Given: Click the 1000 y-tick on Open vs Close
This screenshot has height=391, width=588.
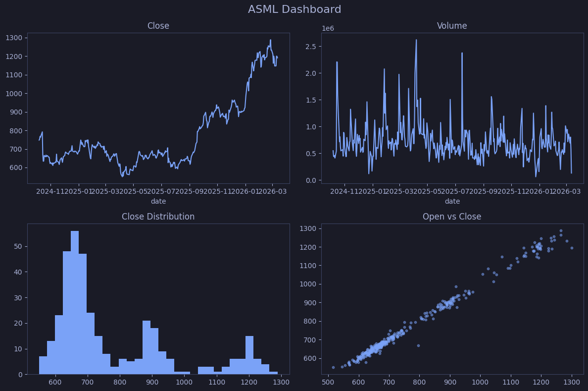Looking at the screenshot, I should pyautogui.click(x=308, y=284).
